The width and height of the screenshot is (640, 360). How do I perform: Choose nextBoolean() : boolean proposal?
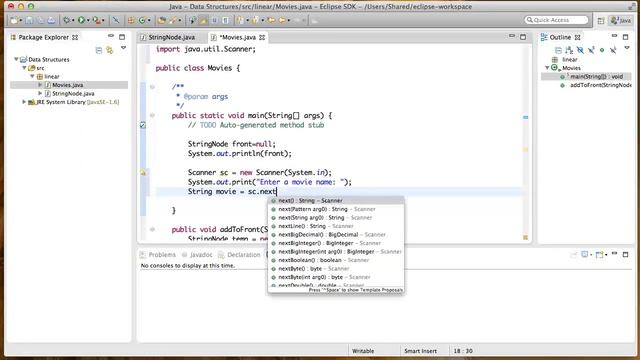336,260
